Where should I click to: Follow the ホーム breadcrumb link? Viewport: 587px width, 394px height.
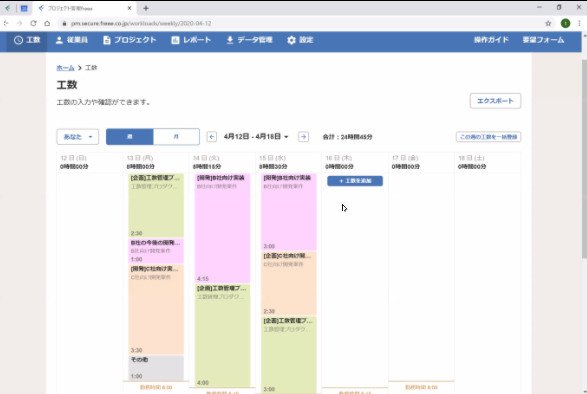click(x=65, y=68)
